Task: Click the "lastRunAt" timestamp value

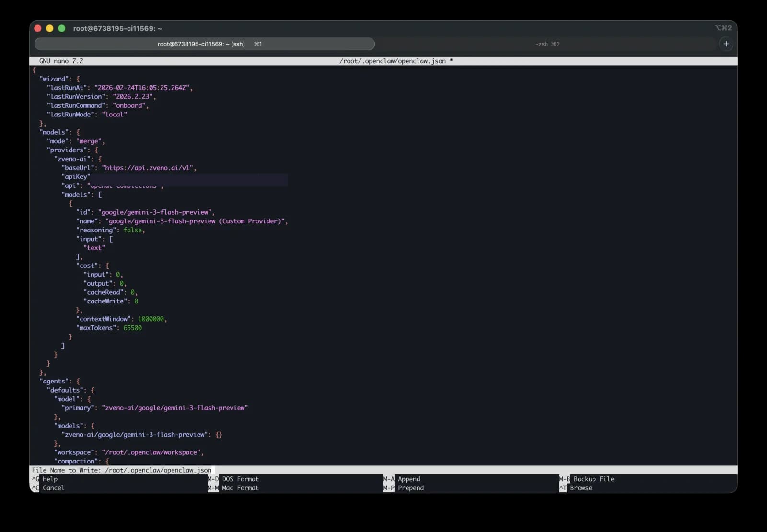Action: pyautogui.click(x=143, y=88)
